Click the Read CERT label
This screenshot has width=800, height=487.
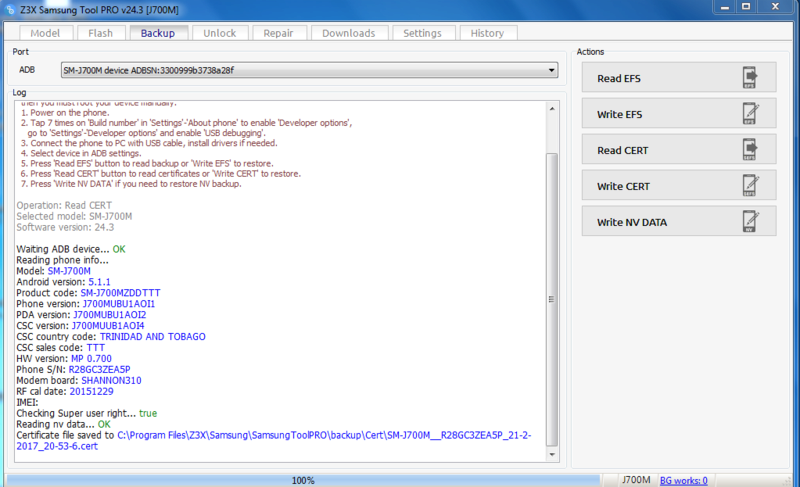tap(622, 150)
